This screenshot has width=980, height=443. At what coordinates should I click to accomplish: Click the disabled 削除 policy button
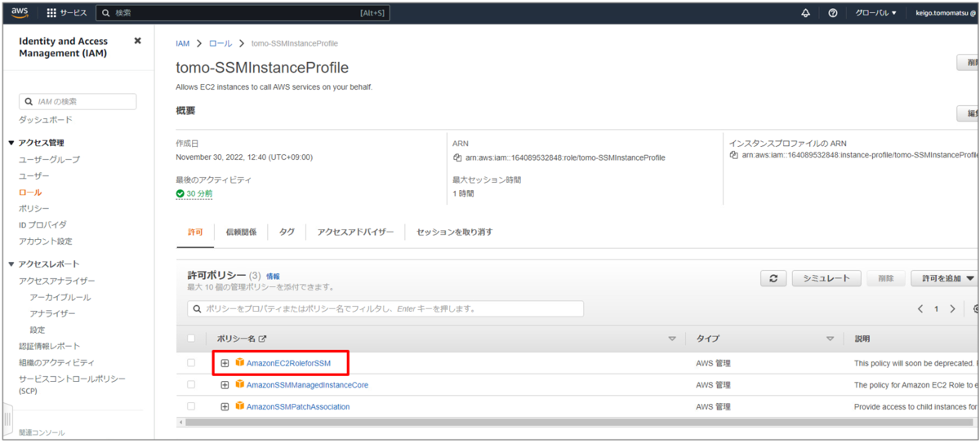coord(885,278)
